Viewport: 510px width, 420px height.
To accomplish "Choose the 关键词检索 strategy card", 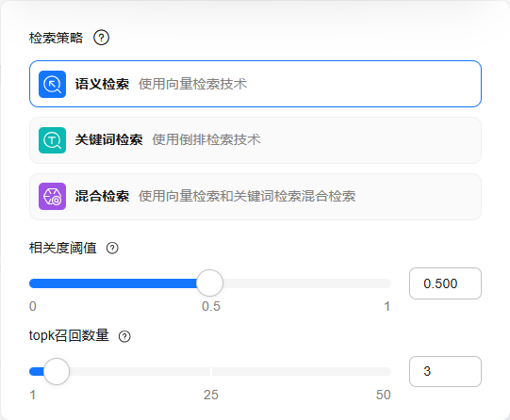I will tap(255, 140).
